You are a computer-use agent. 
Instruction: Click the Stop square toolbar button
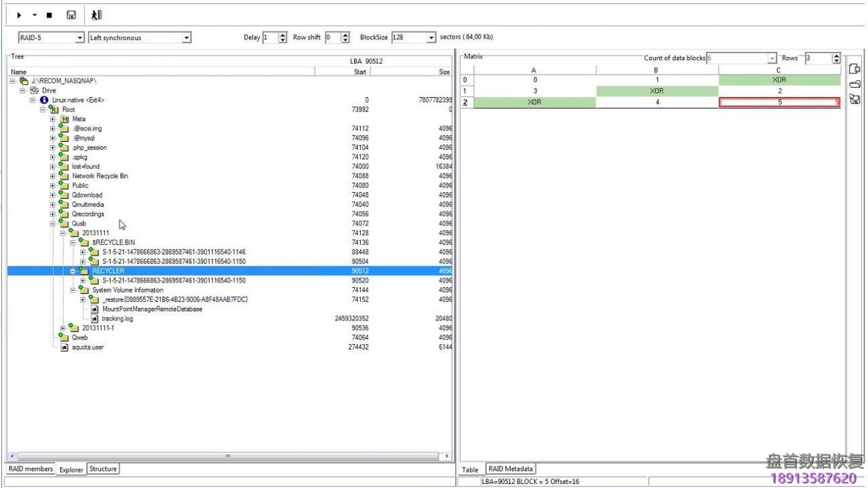click(x=49, y=15)
